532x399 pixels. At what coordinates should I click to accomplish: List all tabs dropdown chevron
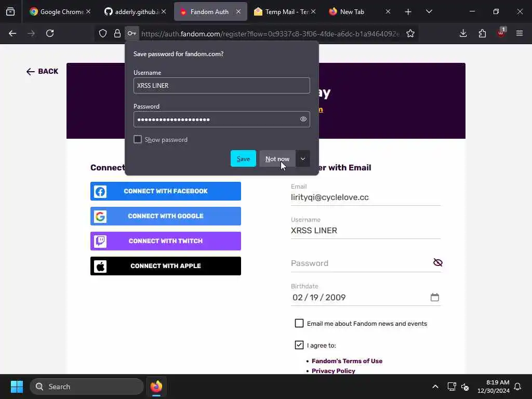[x=429, y=12]
